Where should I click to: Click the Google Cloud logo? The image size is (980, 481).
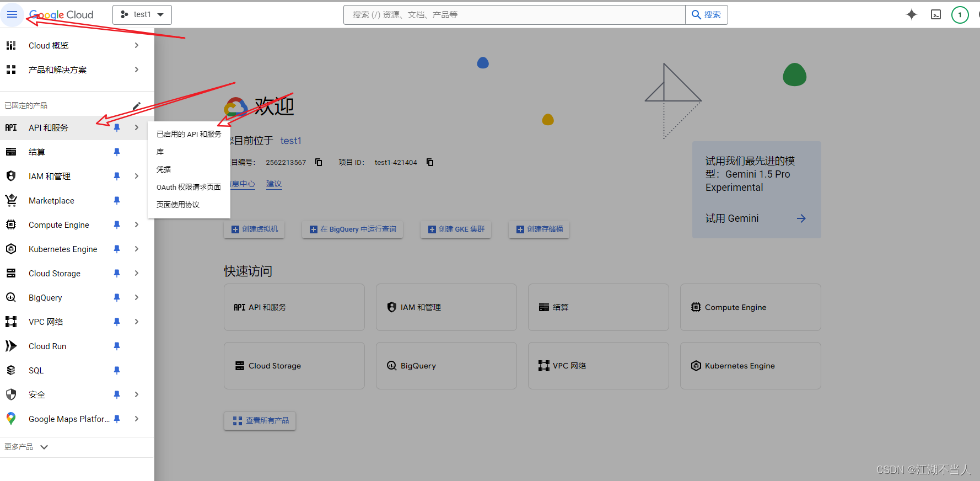tap(61, 15)
